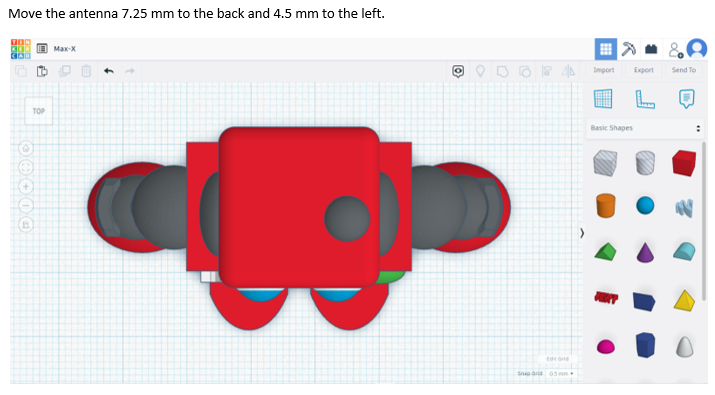Open the Bricks mode icon
Screen dimensions: 715x395
click(x=651, y=49)
